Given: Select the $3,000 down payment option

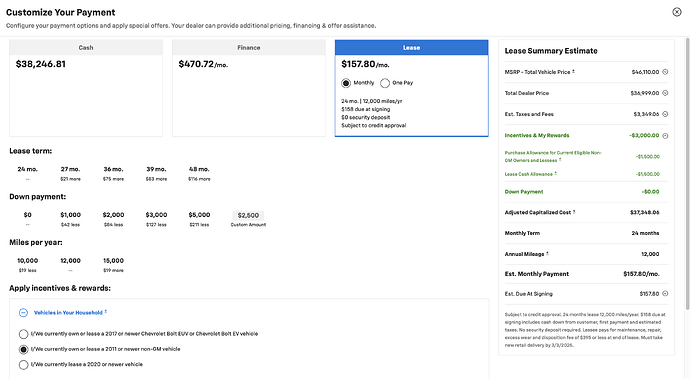Looking at the screenshot, I should (x=156, y=219).
